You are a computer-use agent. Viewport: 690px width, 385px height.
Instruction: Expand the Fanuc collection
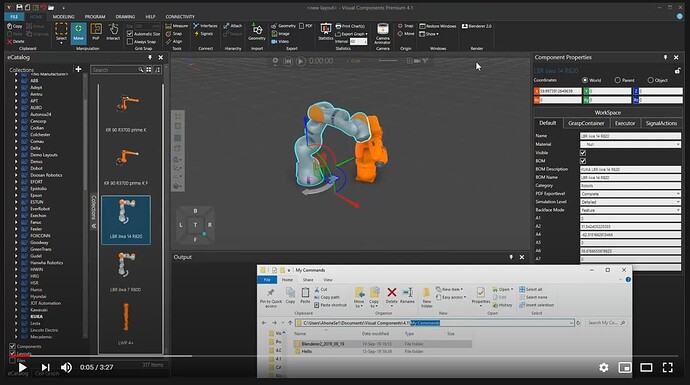[16, 222]
